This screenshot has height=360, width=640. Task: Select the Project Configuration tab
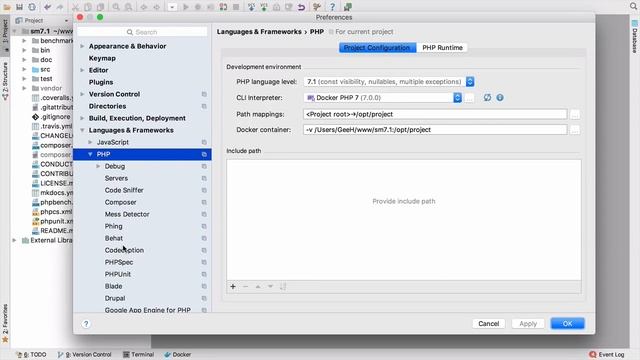pos(377,48)
